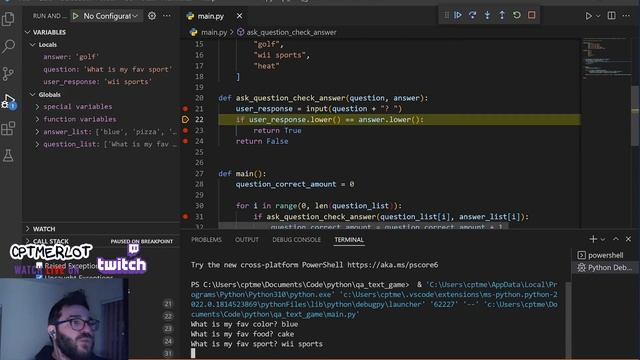Image resolution: width=640 pixels, height=360 pixels.
Task: Select the answer: 'golf' local variable
Action: [x=71, y=57]
